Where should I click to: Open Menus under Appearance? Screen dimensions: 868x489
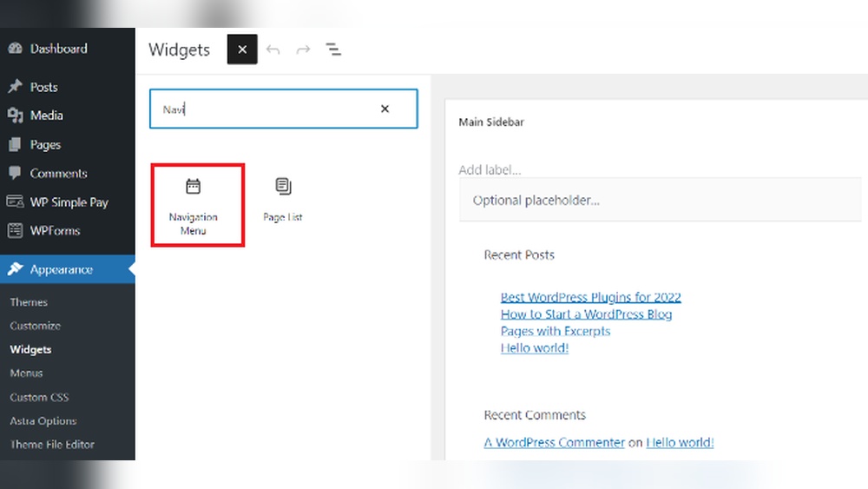click(26, 373)
